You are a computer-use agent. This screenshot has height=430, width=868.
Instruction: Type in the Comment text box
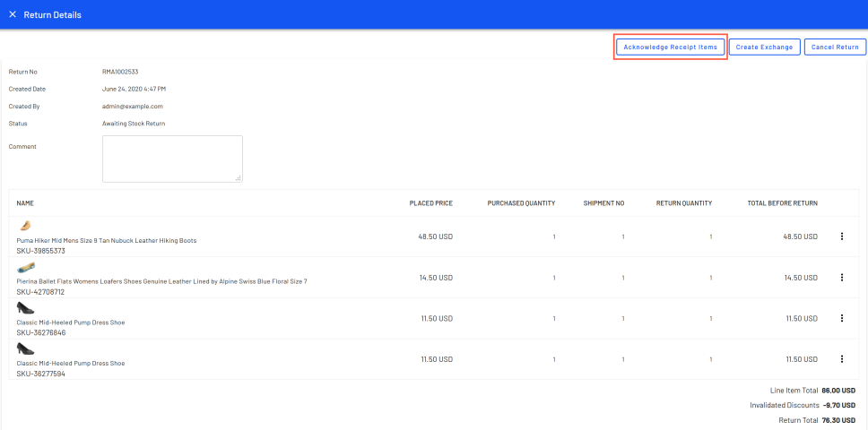172,159
